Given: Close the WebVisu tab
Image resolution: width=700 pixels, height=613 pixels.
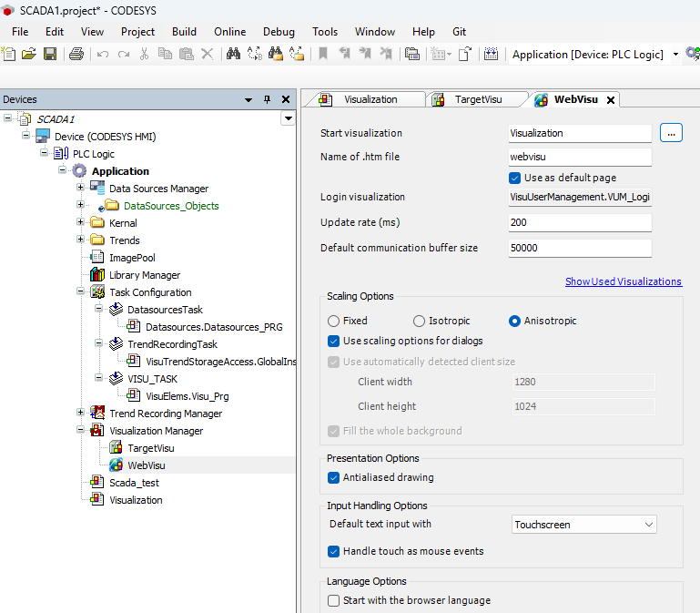Looking at the screenshot, I should coord(611,100).
